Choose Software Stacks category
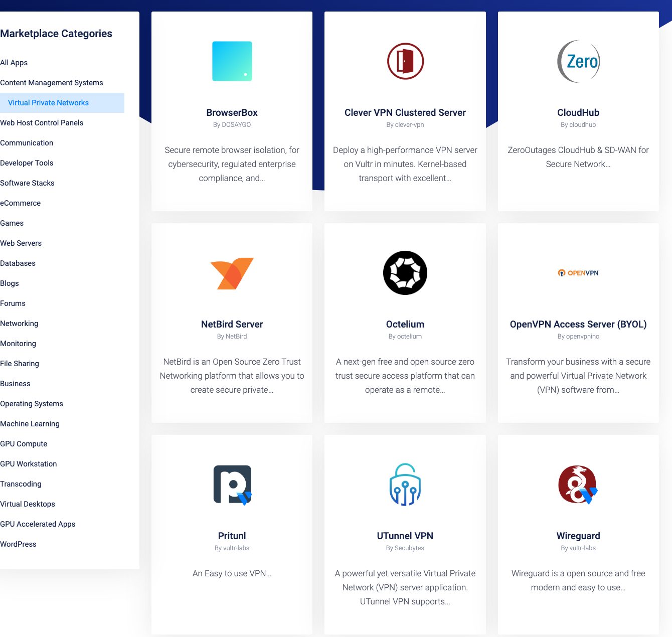 (27, 183)
